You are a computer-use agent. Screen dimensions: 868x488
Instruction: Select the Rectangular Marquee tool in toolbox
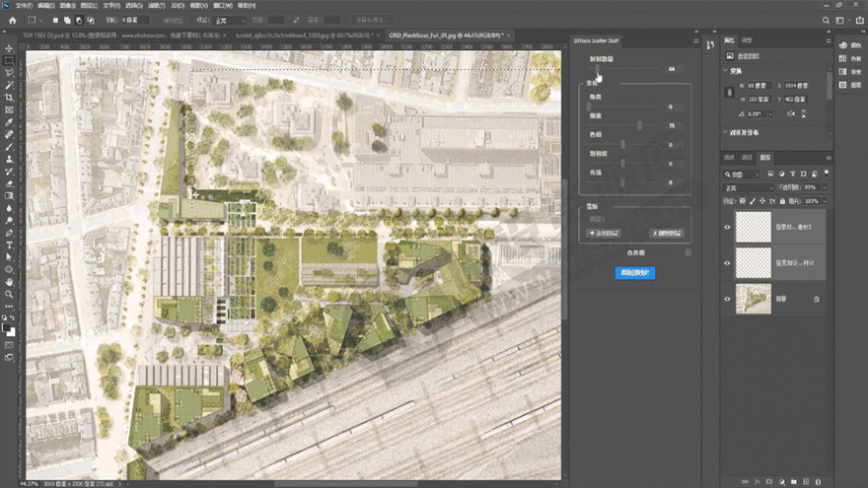tap(9, 60)
